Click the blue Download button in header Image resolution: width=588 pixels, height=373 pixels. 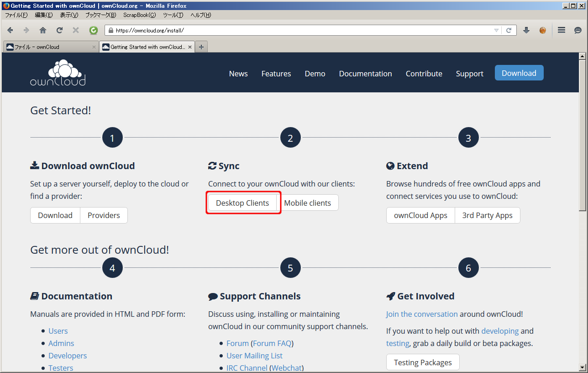[x=519, y=73]
